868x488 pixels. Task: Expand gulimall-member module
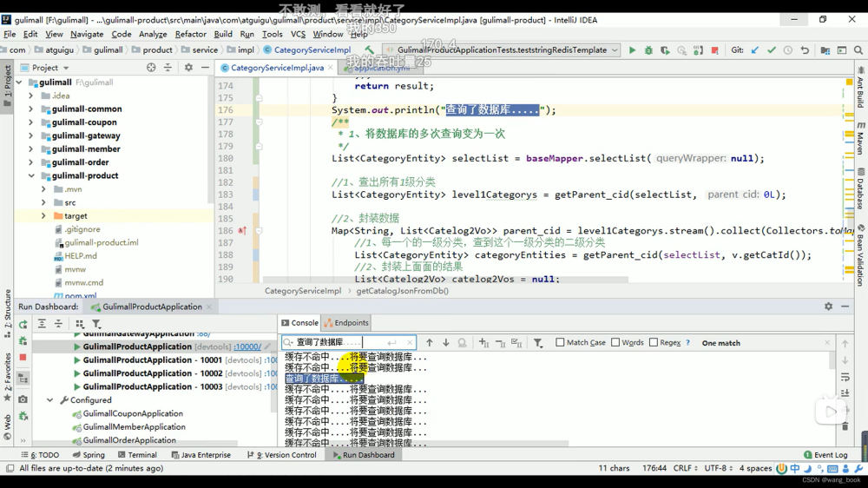[x=31, y=149]
